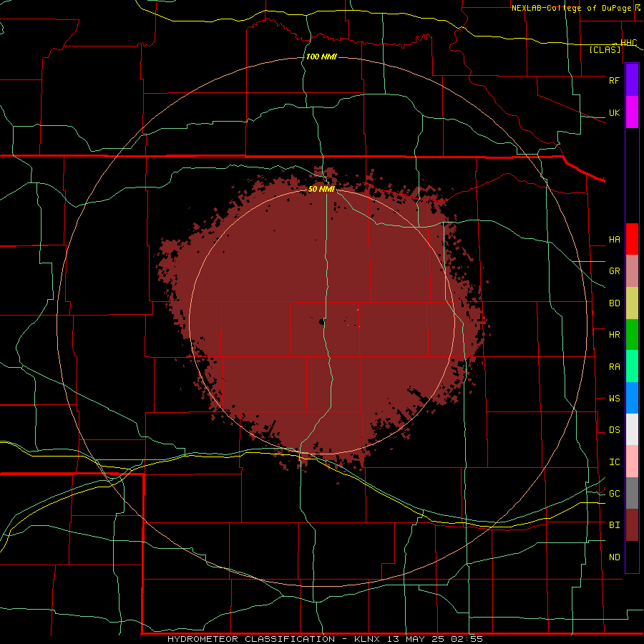The image size is (644, 644).
Task: Click the purple RF color swatch in legend
Action: click(632, 80)
